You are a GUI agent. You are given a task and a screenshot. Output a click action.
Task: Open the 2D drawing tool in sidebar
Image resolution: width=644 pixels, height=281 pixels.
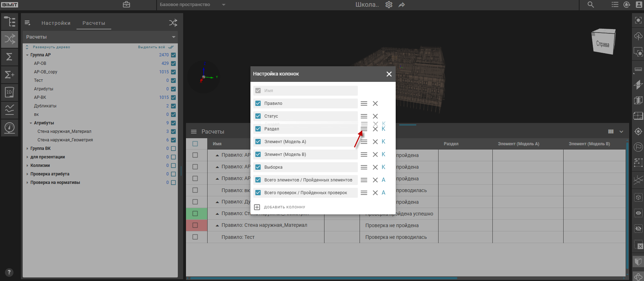10,92
